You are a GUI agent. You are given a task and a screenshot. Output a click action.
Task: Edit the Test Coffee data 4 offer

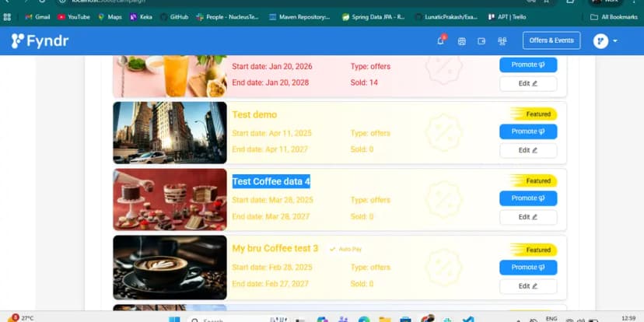[x=528, y=217]
